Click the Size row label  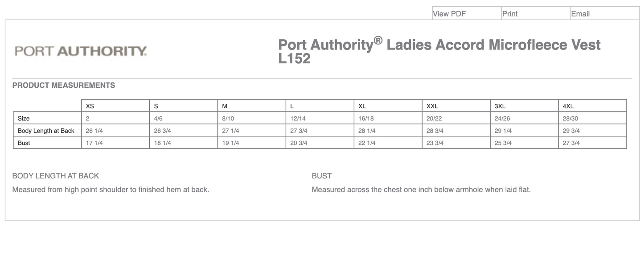pos(24,118)
